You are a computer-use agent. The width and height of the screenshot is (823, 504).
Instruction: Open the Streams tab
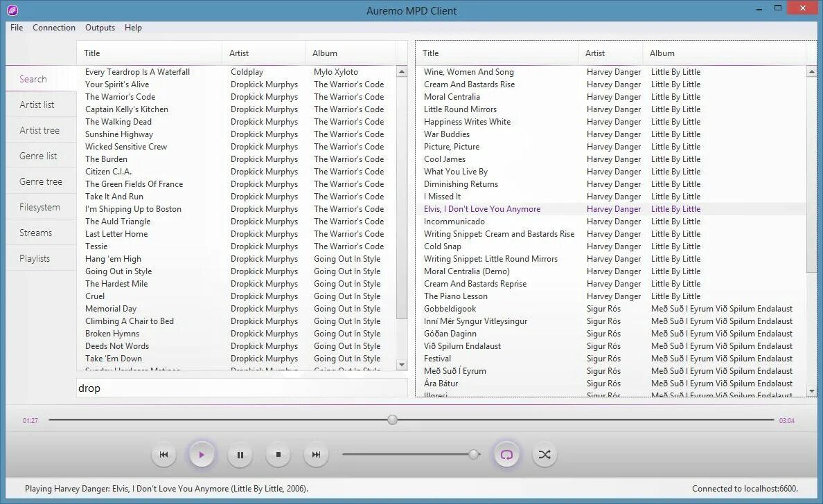(41, 233)
